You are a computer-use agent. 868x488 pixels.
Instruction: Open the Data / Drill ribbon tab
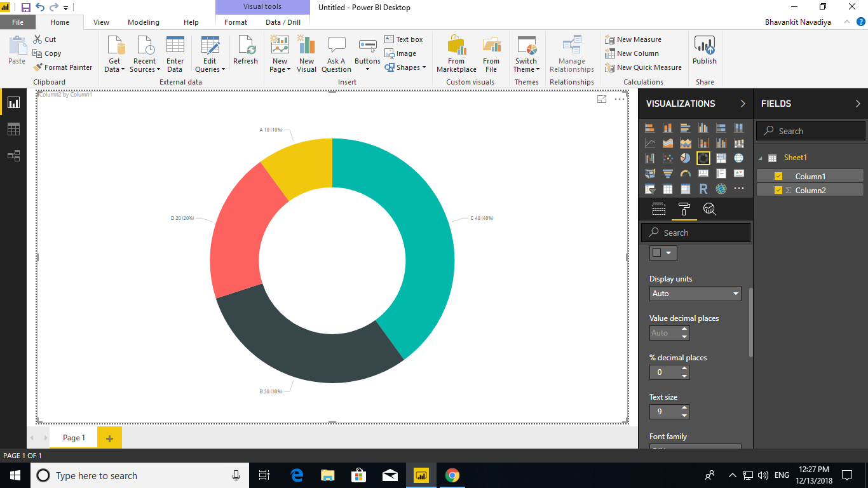[283, 22]
